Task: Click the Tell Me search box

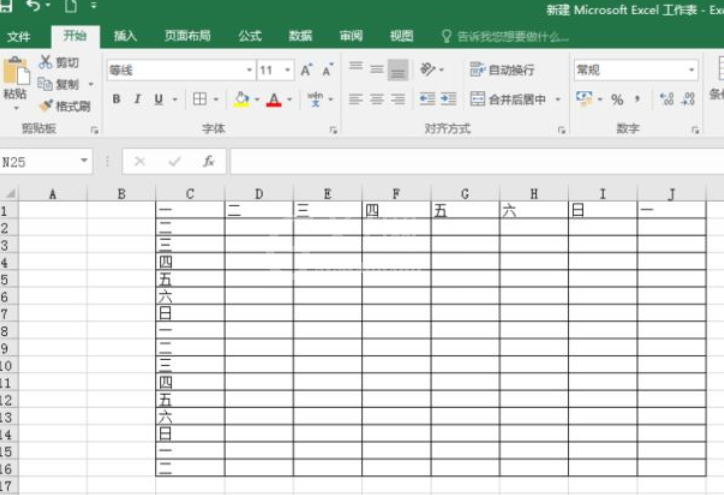Action: 506,36
